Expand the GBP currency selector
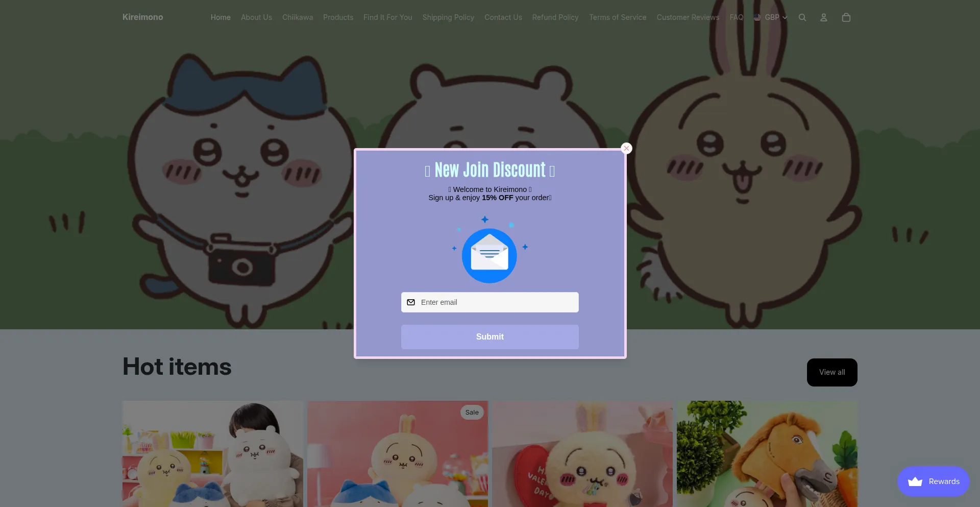Screen dimensions: 980x507 point(770,17)
